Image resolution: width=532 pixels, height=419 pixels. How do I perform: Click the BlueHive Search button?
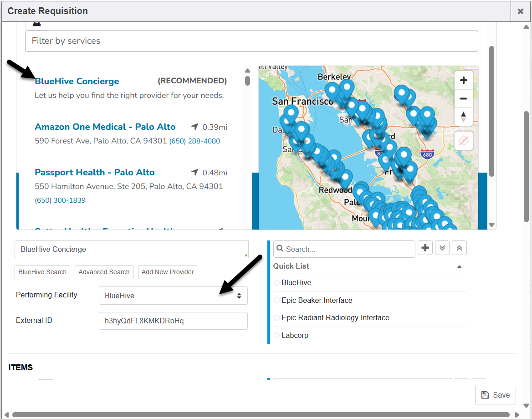(x=42, y=272)
